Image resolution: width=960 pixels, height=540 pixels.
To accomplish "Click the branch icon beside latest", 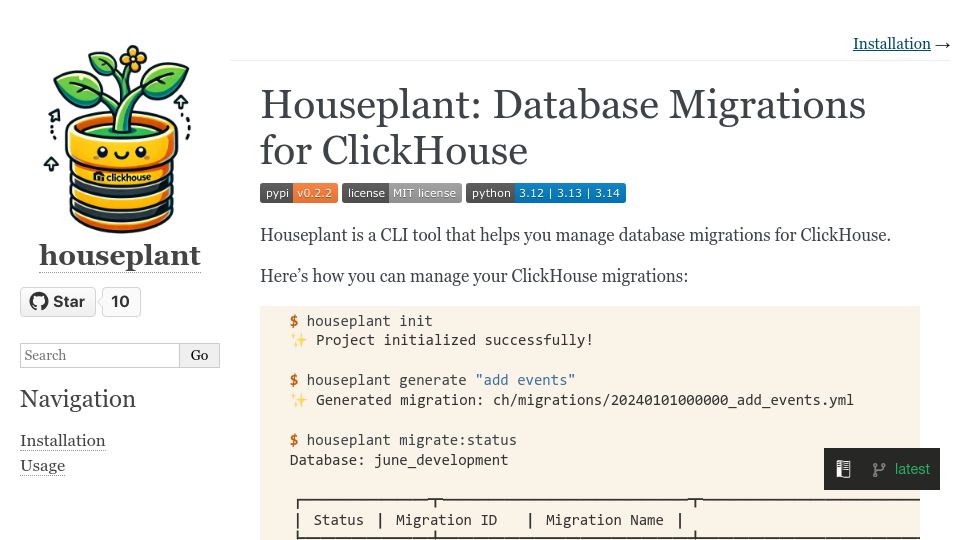I will click(x=879, y=470).
